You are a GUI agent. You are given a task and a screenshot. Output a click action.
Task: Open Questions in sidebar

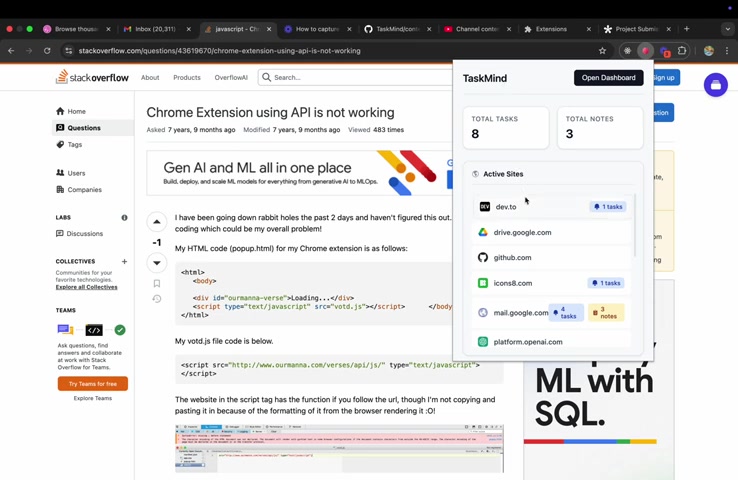93,128
